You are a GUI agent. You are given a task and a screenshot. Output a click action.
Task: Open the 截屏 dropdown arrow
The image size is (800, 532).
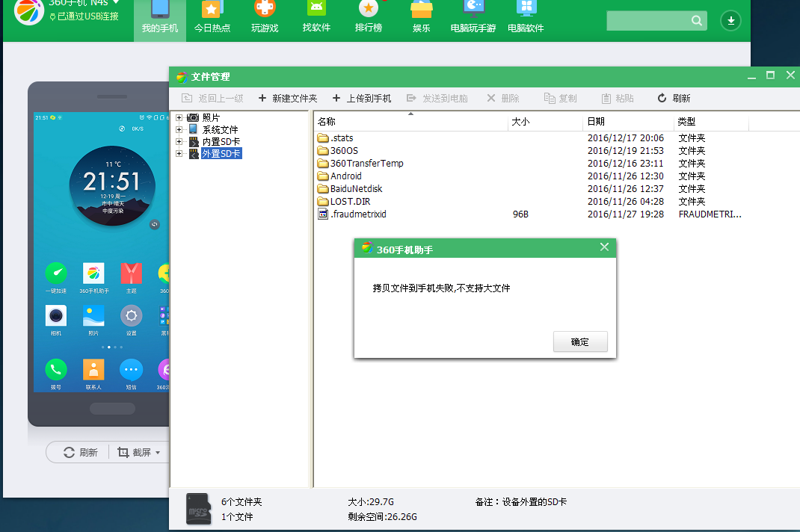click(156, 451)
